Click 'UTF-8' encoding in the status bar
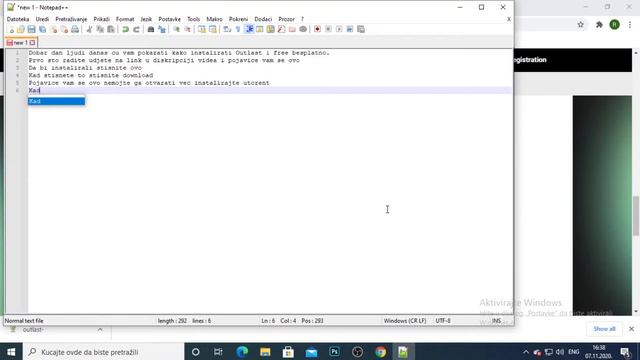The image size is (640, 360). click(x=443, y=321)
